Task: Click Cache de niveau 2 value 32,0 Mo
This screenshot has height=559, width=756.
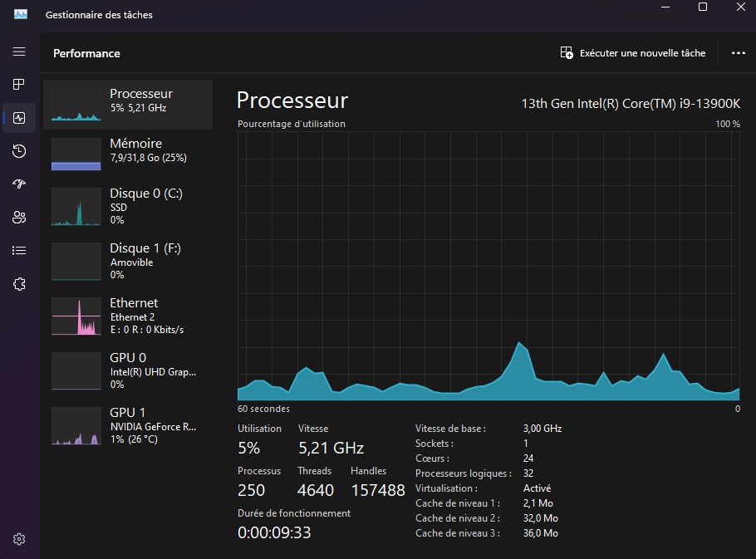Action: coord(541,518)
